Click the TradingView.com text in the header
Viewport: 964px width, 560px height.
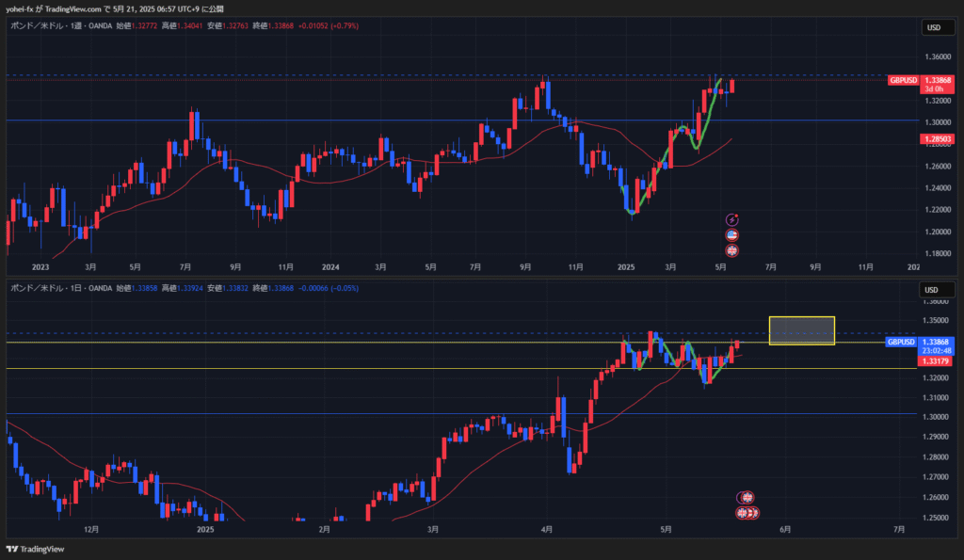point(73,9)
